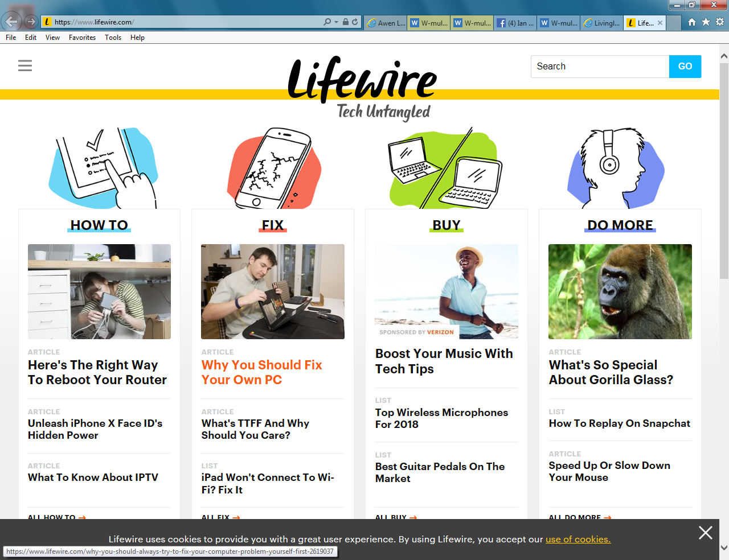
Task: Click the browser Home icon
Action: tap(692, 22)
